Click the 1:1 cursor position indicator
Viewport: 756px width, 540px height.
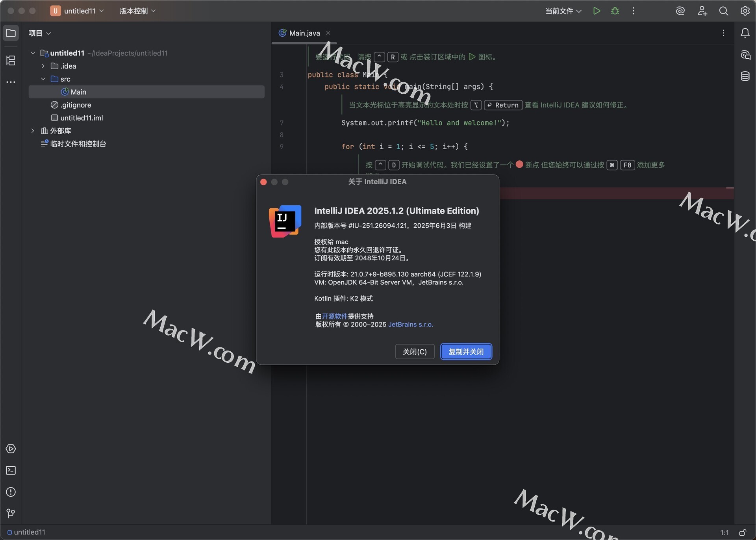pyautogui.click(x=724, y=533)
